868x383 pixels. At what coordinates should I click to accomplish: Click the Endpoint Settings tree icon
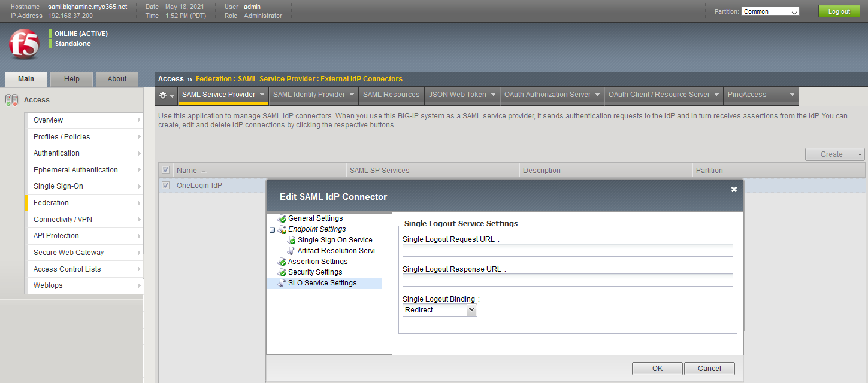(x=282, y=229)
